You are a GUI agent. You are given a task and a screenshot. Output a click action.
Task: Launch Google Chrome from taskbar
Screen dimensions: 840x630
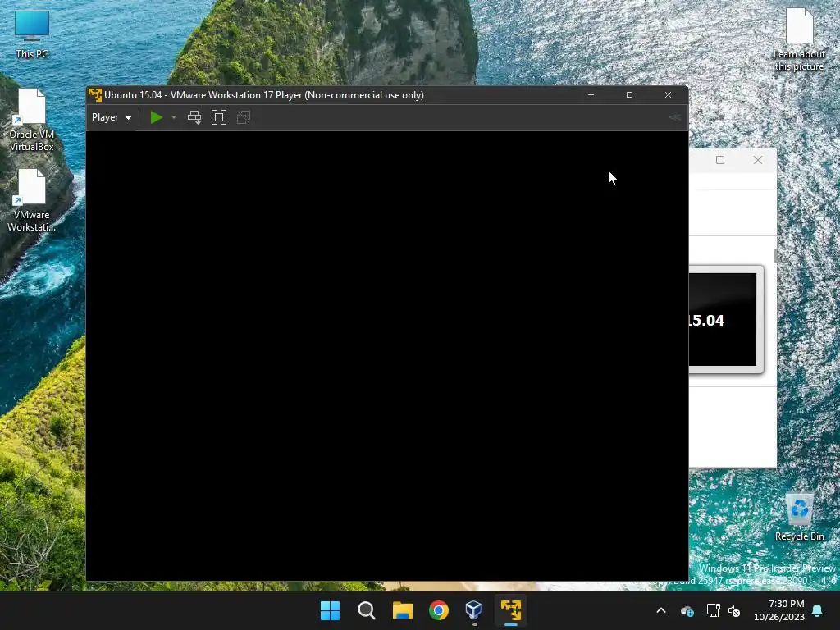[439, 610]
